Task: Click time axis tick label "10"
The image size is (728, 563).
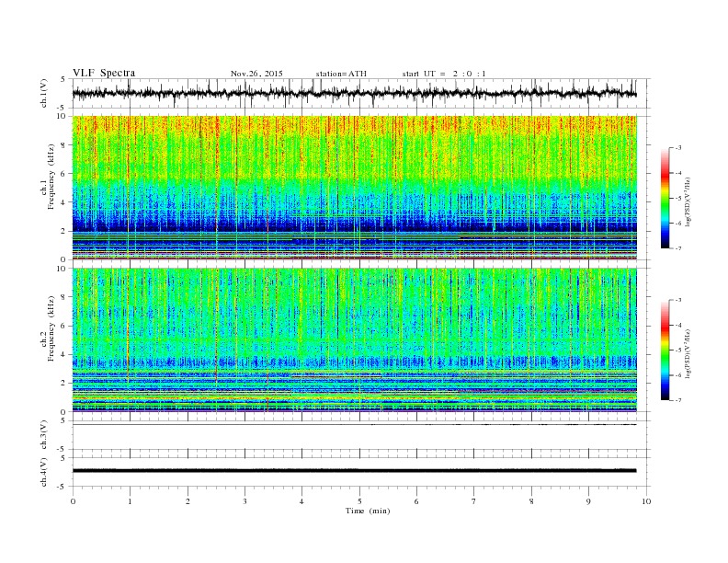Action: coord(646,501)
